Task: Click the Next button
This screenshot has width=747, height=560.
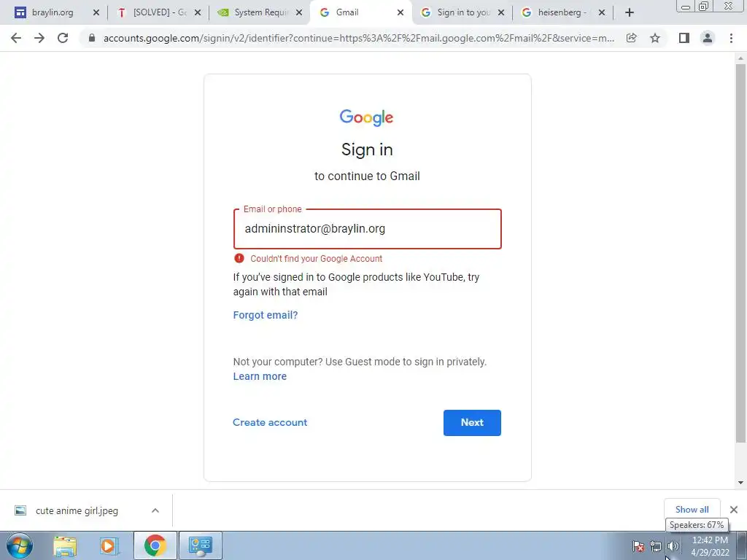Action: (472, 422)
